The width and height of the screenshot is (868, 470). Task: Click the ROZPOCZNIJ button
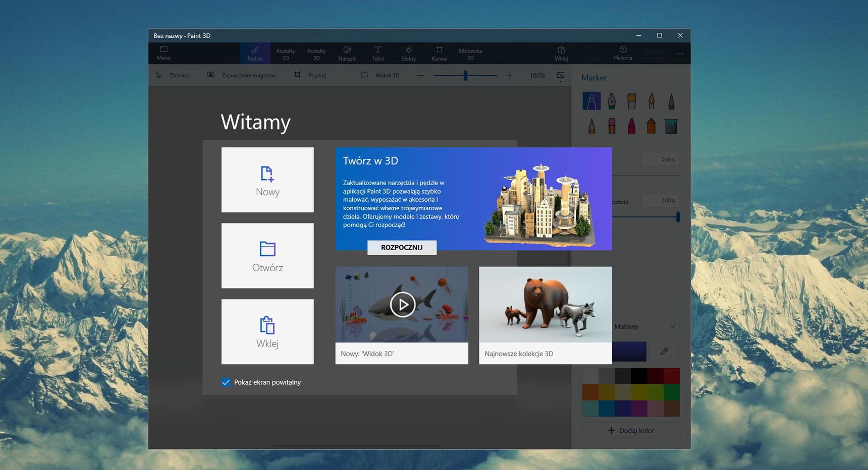(402, 247)
